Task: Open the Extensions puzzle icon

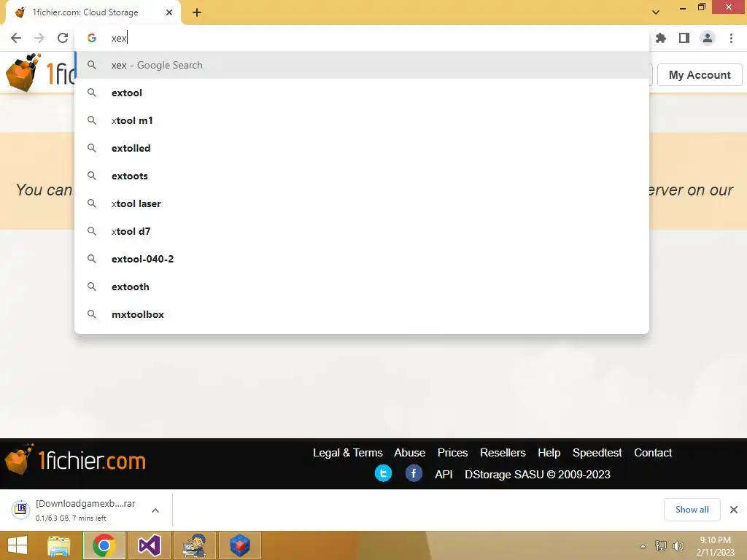Action: pyautogui.click(x=661, y=38)
